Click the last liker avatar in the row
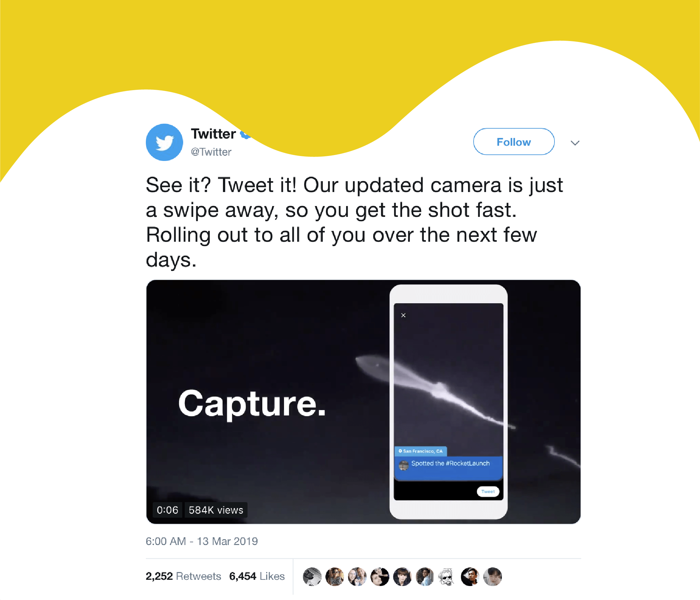The image size is (700, 600). coord(493,576)
